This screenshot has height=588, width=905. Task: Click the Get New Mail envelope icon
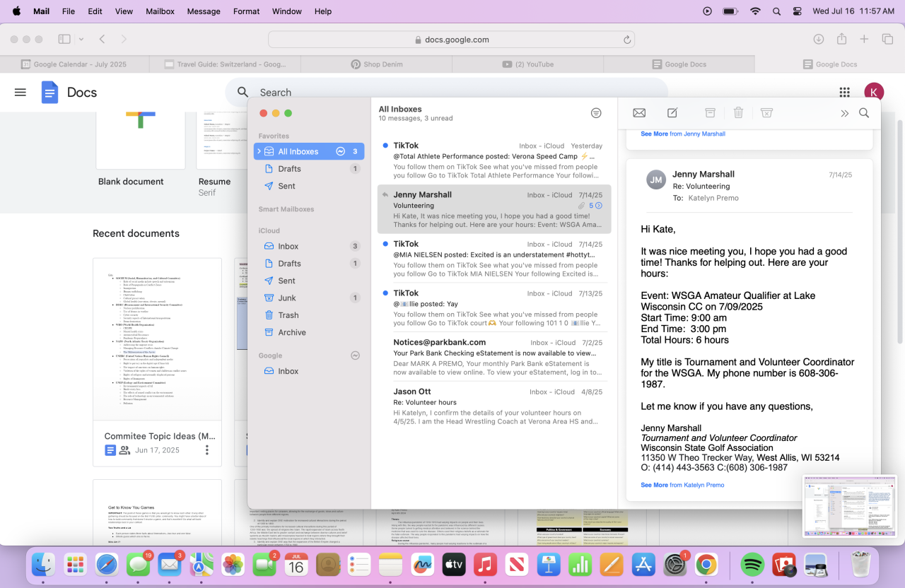click(639, 113)
